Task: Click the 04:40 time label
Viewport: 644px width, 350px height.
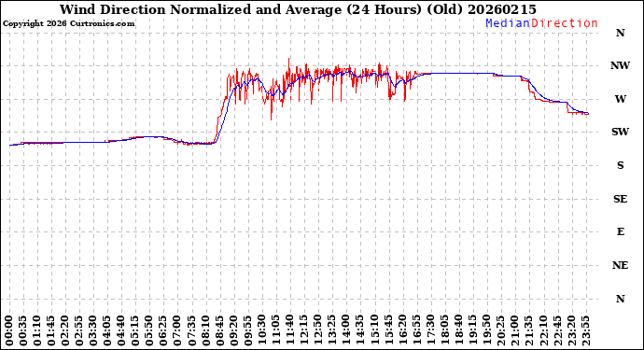Action: pos(121,330)
